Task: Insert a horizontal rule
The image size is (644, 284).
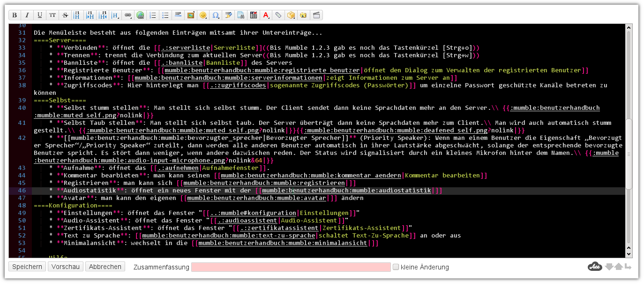Action: [178, 15]
